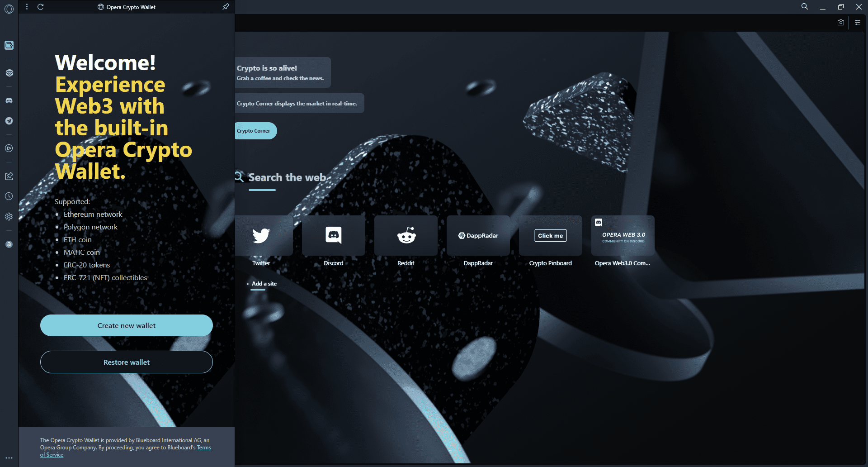Pin the Crypto Wallet panel

[226, 7]
